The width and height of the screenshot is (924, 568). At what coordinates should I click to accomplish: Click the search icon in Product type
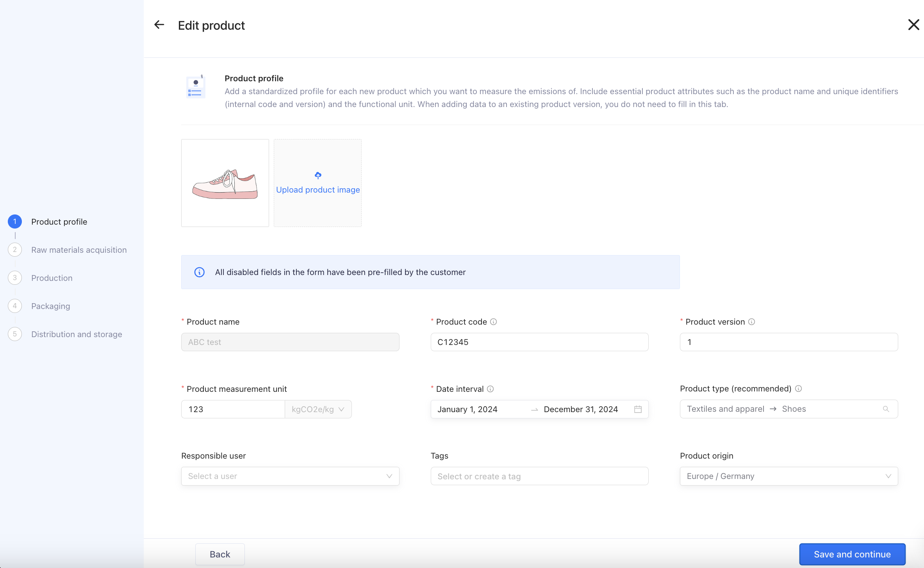coord(886,409)
